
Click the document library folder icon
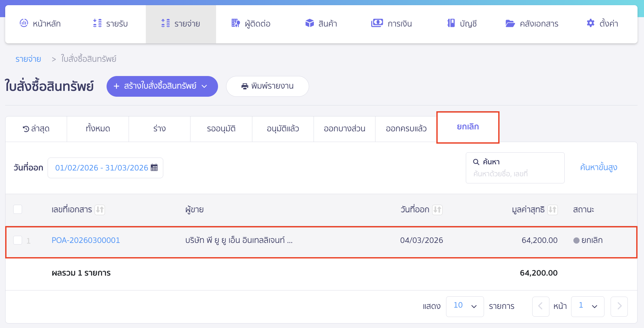510,23
